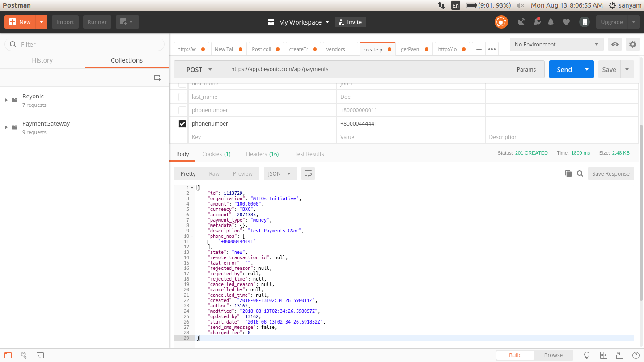Screen dimensions: 644x362
Task: Open keyboard shortcuts icon
Action: coord(619,355)
